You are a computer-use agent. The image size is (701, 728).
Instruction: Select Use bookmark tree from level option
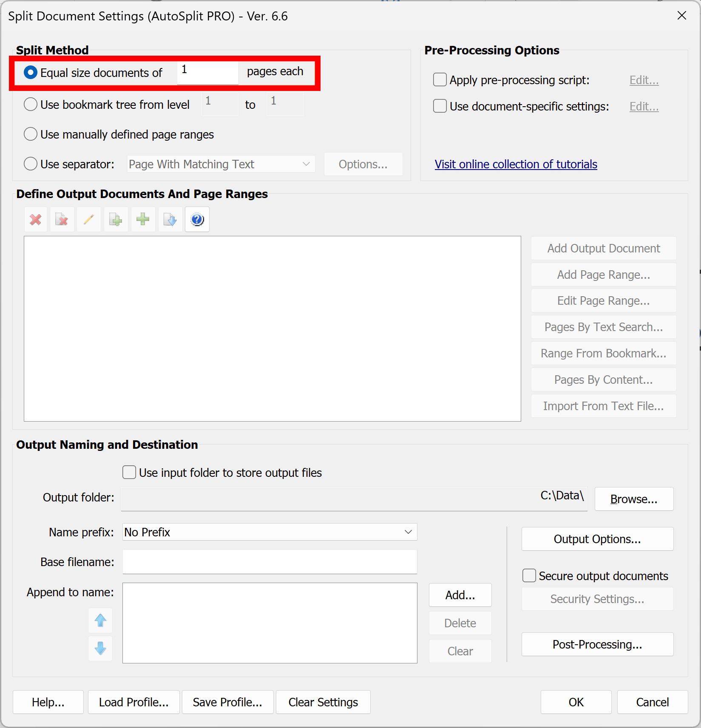coord(31,105)
